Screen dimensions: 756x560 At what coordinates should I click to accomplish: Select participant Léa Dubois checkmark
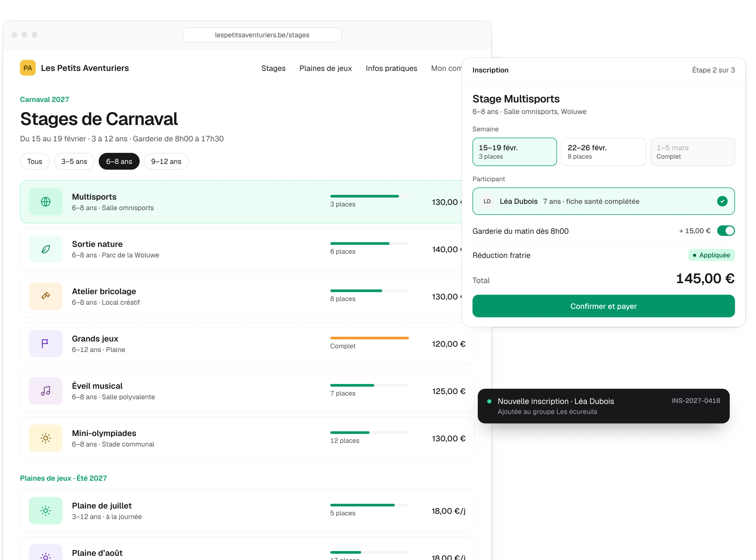pyautogui.click(x=722, y=201)
